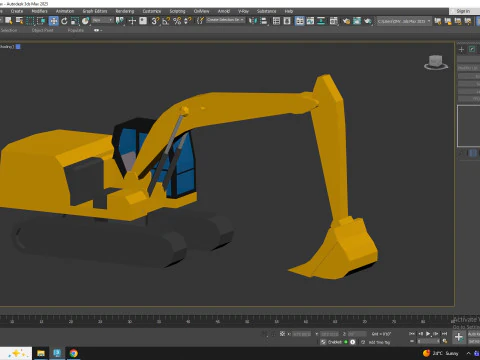Open viewport shading label menu
Screen dimensions: 480x360
[x=7, y=47]
